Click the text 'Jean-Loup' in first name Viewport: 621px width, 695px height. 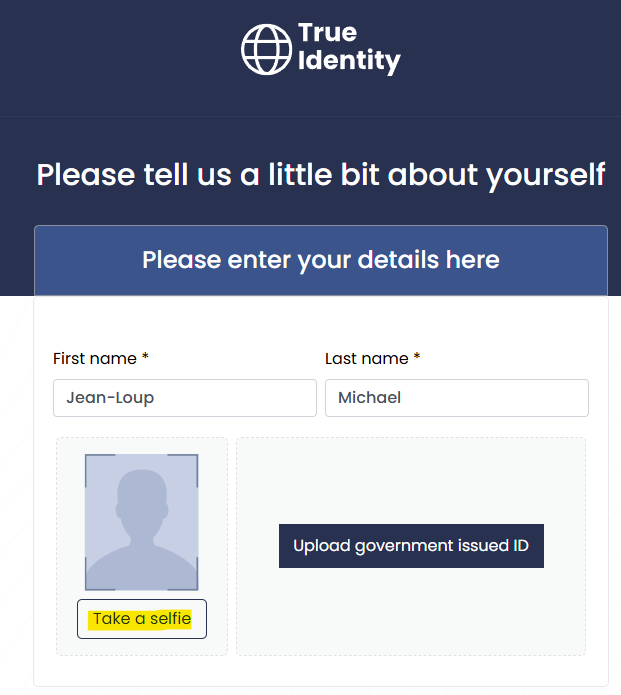pos(110,398)
